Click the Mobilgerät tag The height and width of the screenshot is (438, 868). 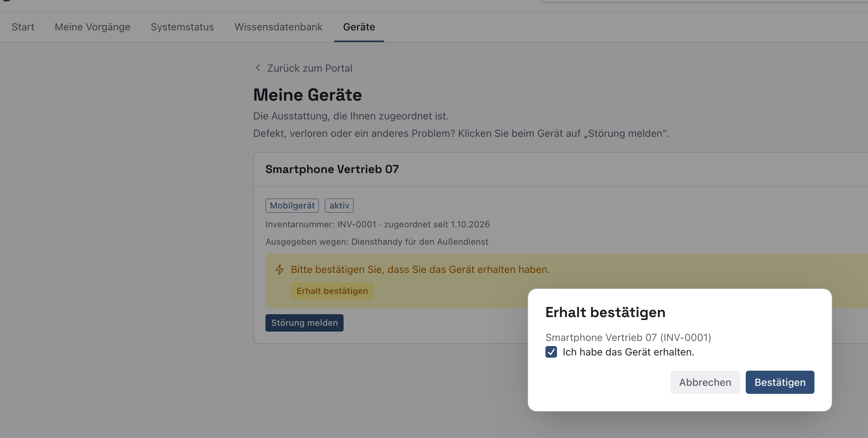(x=292, y=206)
